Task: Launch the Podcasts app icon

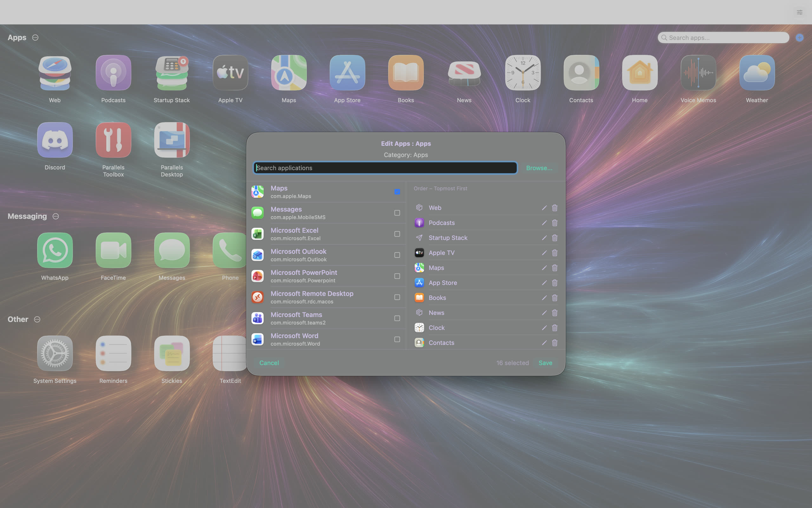Action: point(114,73)
